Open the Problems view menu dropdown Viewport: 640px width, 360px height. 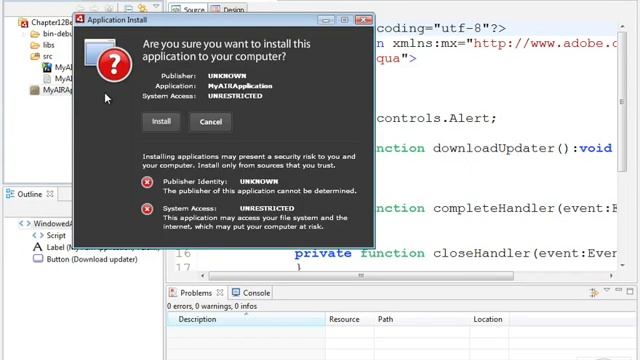(607, 290)
